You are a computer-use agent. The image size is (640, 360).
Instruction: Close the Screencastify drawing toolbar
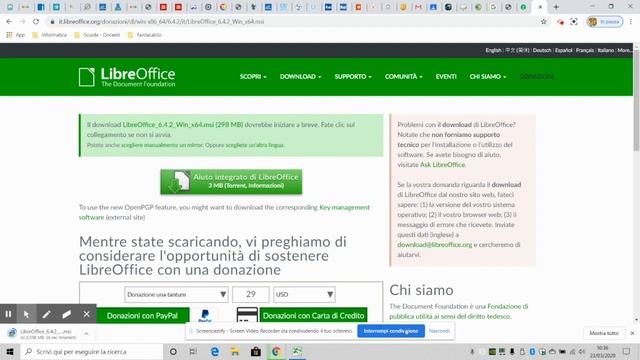pyautogui.click(x=87, y=314)
